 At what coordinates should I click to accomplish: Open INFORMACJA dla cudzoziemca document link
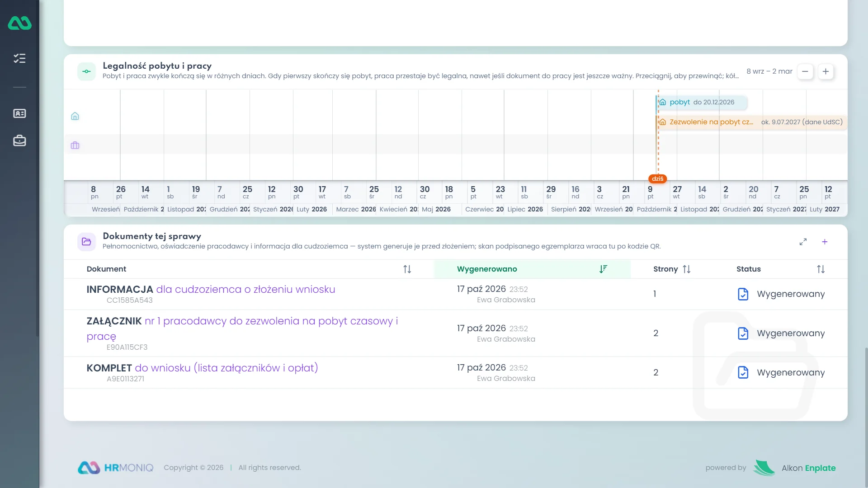[x=211, y=289]
